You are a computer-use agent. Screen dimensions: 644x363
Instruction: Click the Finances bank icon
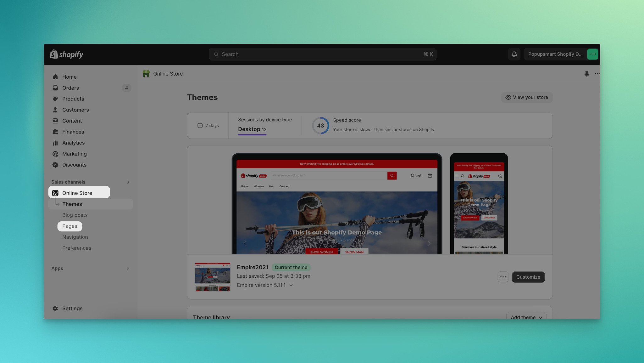pos(55,132)
